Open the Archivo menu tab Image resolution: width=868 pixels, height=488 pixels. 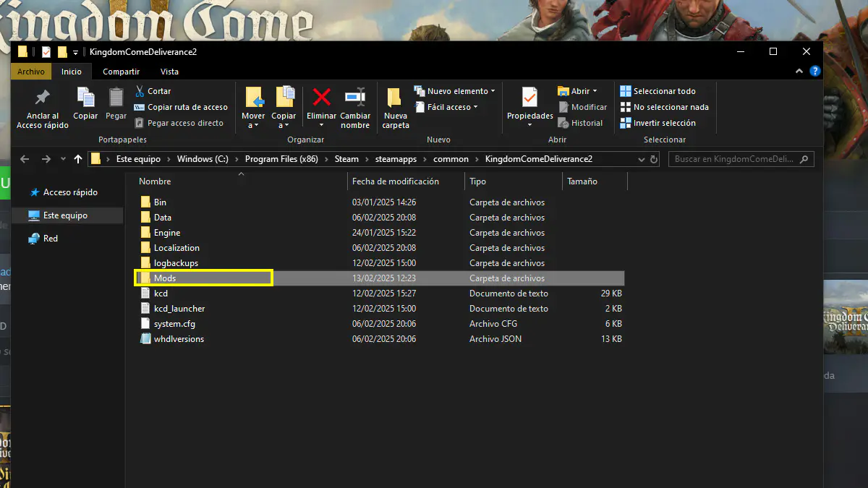pos(31,72)
